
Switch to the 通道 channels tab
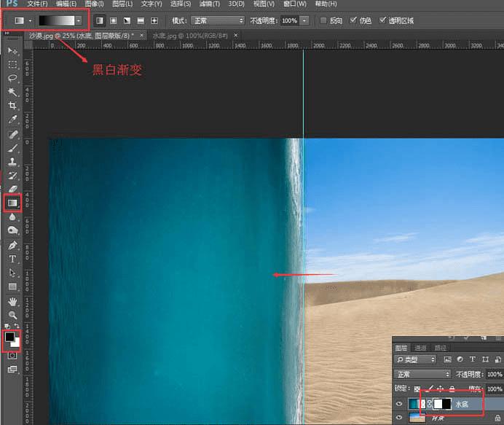[x=420, y=348]
